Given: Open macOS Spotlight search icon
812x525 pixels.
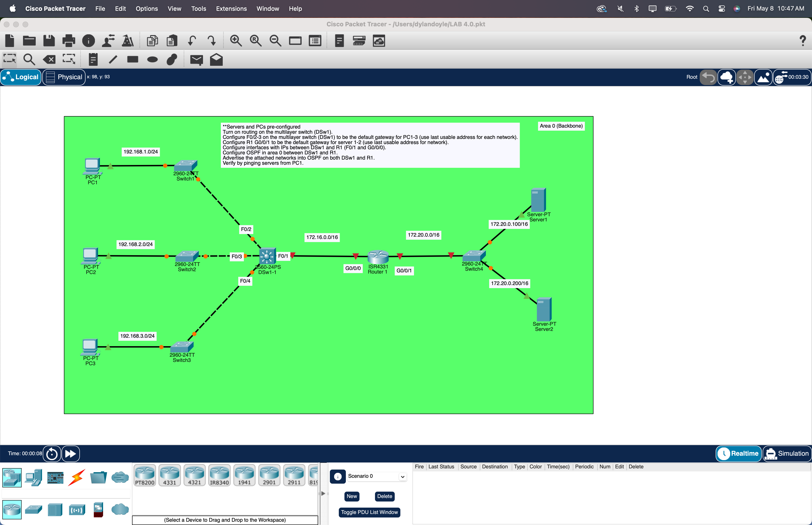Looking at the screenshot, I should (x=706, y=8).
